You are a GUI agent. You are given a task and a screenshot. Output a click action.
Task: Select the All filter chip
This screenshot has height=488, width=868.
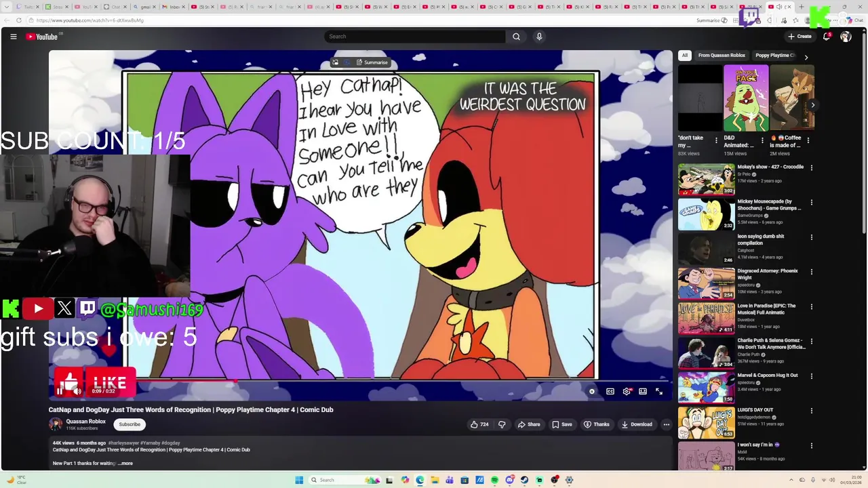tap(685, 56)
